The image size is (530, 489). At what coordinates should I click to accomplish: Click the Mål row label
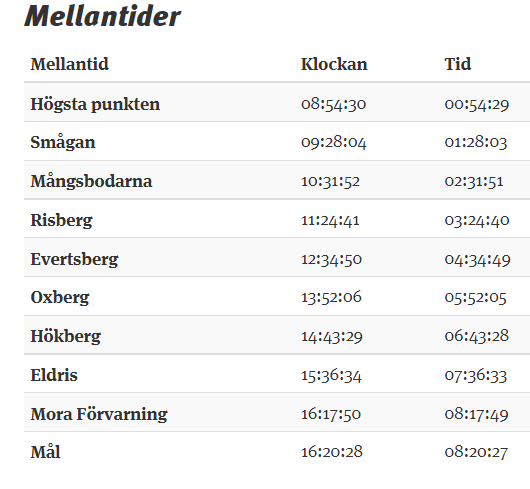(x=45, y=452)
